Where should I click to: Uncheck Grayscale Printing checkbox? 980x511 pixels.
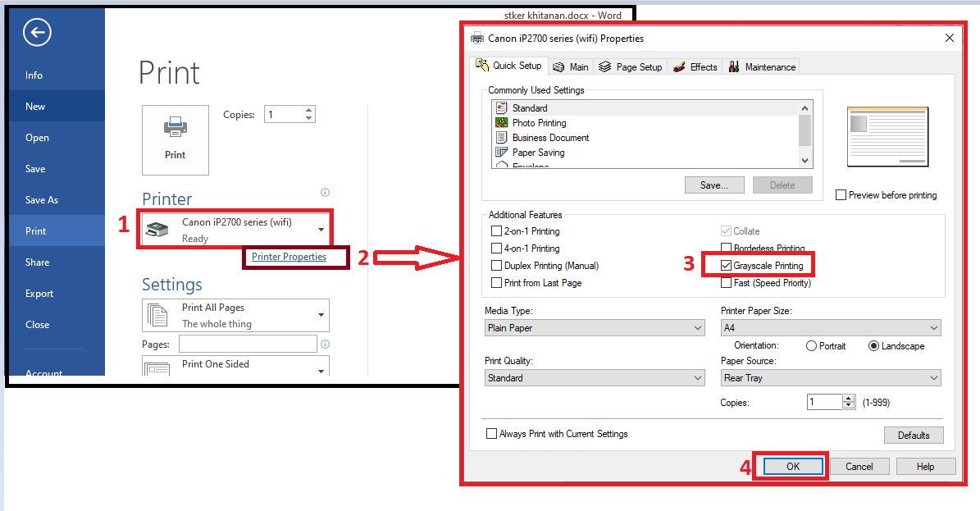726,265
